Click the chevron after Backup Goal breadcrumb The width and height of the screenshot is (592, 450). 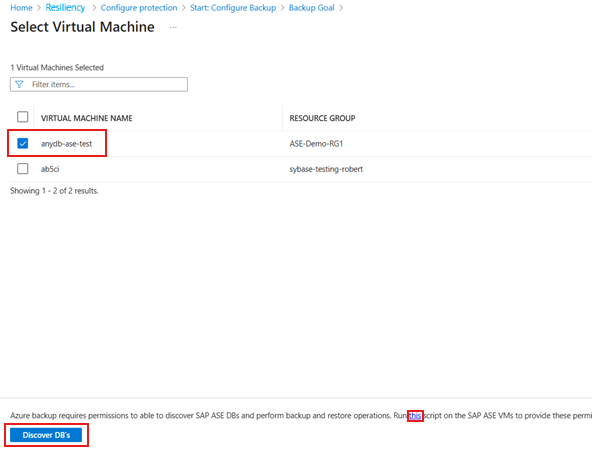[341, 8]
